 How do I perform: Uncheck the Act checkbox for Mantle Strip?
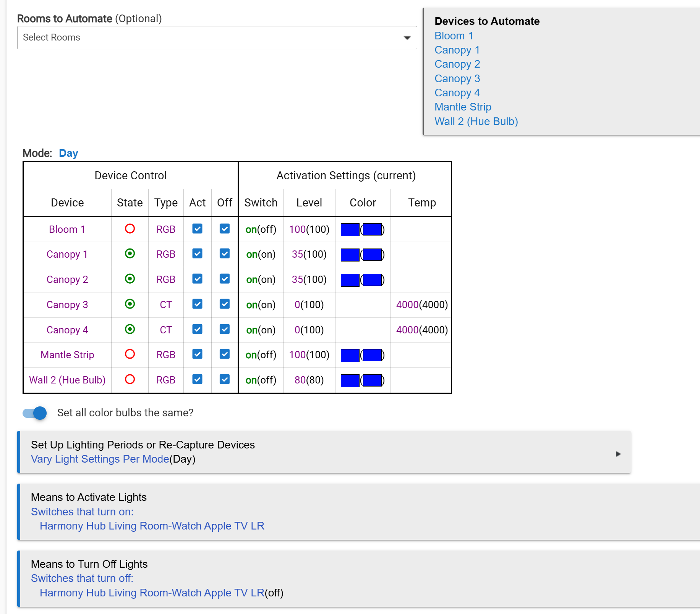(197, 354)
